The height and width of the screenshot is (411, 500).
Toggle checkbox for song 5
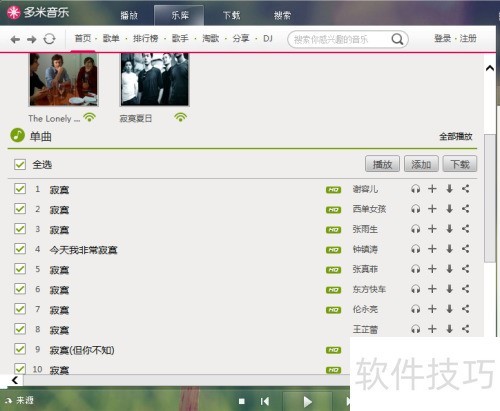20,269
